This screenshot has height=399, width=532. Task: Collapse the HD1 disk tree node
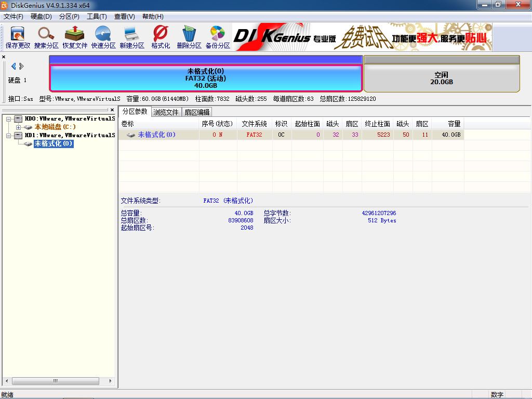[x=9, y=136]
